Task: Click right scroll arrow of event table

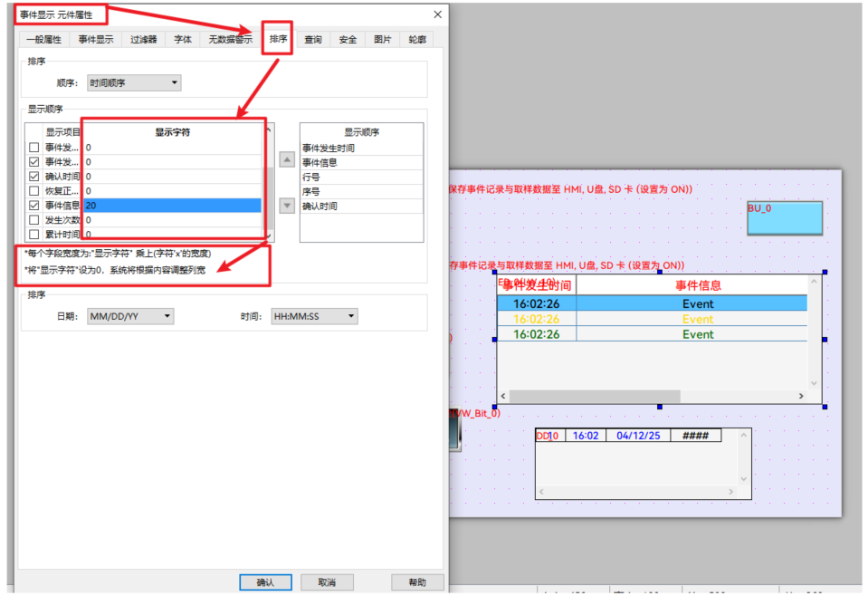Action: (x=801, y=396)
